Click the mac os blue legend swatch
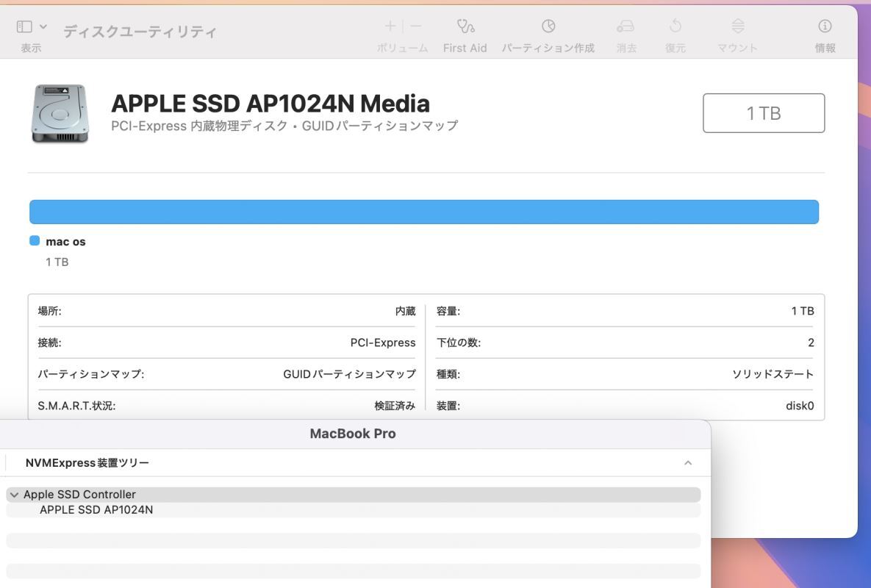This screenshot has height=588, width=871. click(x=35, y=240)
